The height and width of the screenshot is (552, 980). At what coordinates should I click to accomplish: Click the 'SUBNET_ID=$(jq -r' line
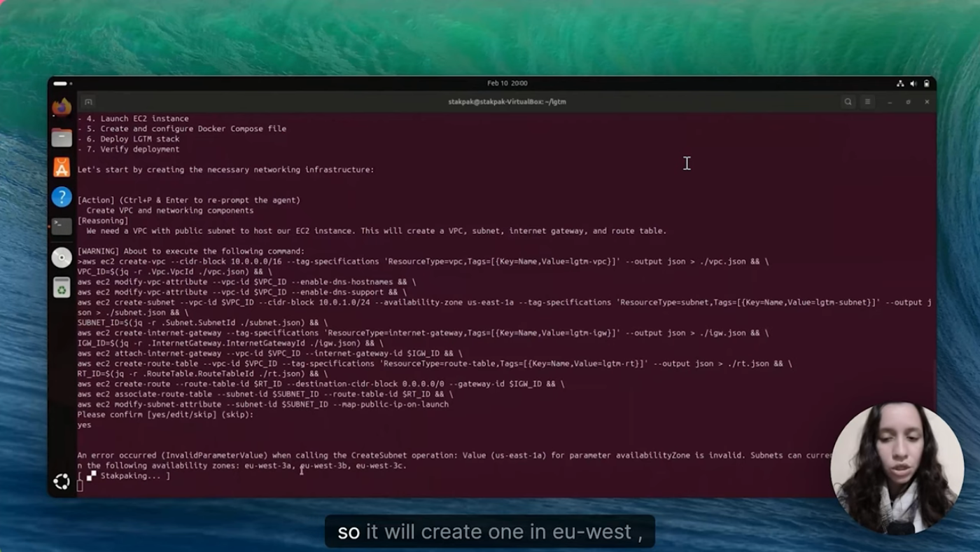pos(202,323)
